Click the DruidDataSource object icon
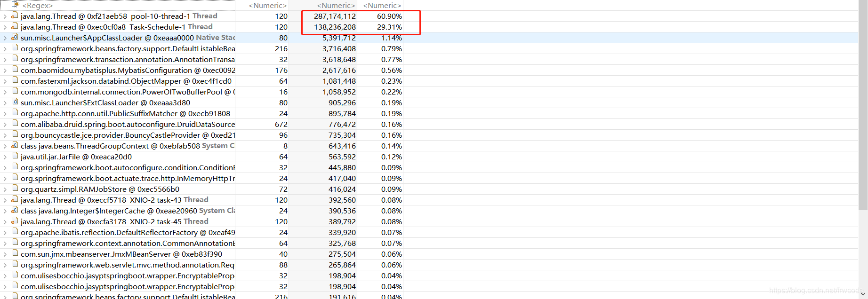Image resolution: width=868 pixels, height=299 pixels. 15,124
